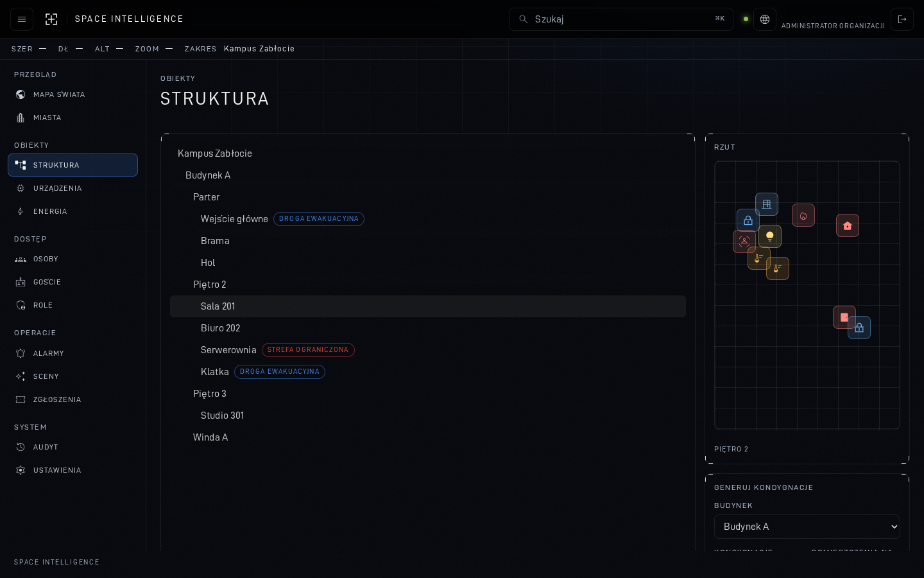Click the Role shield icon
The image size is (924, 578).
pyautogui.click(x=21, y=305)
